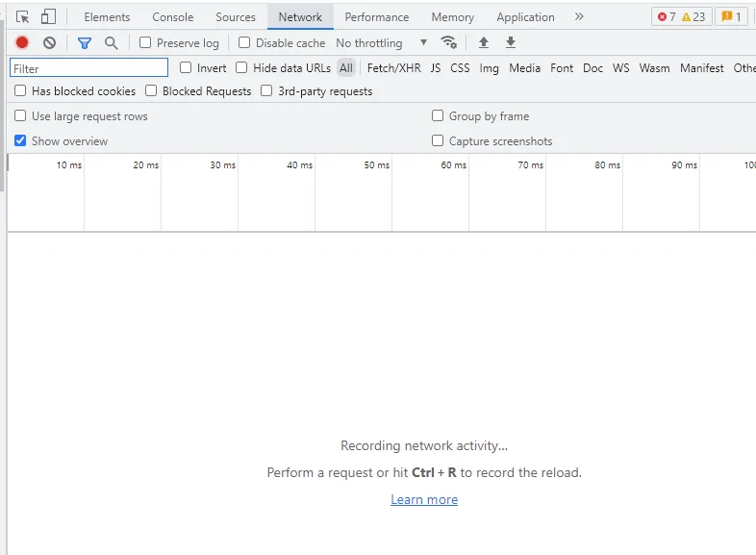Open the Performance tab
Viewport: 756px width, 555px height.
pos(376,17)
